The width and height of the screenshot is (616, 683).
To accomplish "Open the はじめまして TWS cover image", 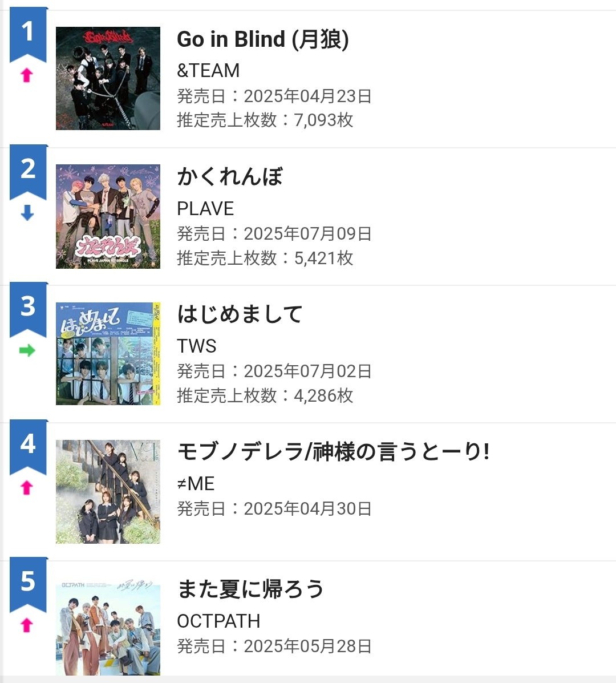I will point(108,354).
